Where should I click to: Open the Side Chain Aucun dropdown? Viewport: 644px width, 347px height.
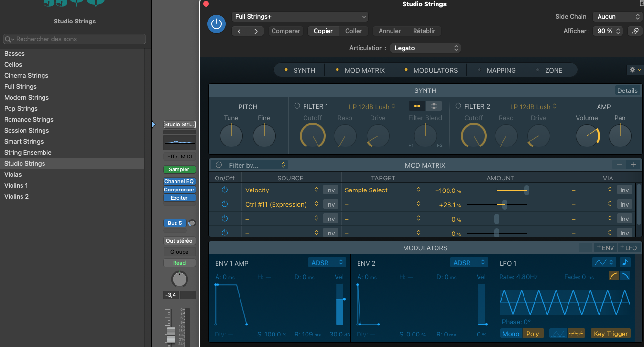pyautogui.click(x=618, y=16)
